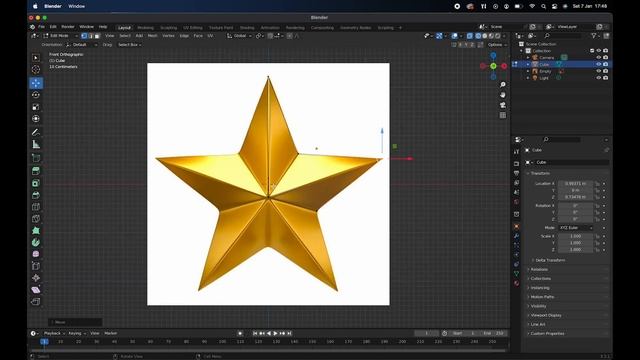Select the Select Box tool in toolbar
The width and height of the screenshot is (640, 360).
[36, 58]
